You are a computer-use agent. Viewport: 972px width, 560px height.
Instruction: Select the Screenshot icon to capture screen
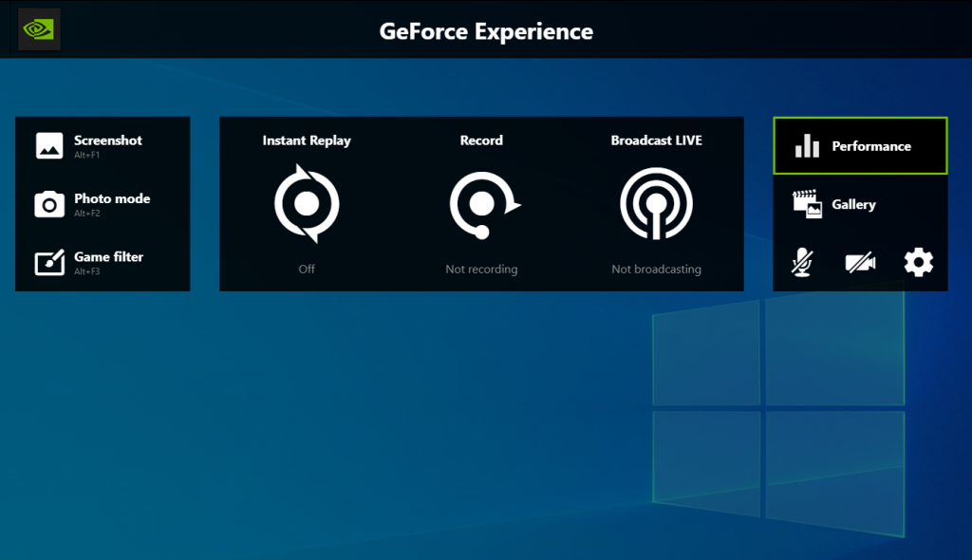tap(48, 145)
